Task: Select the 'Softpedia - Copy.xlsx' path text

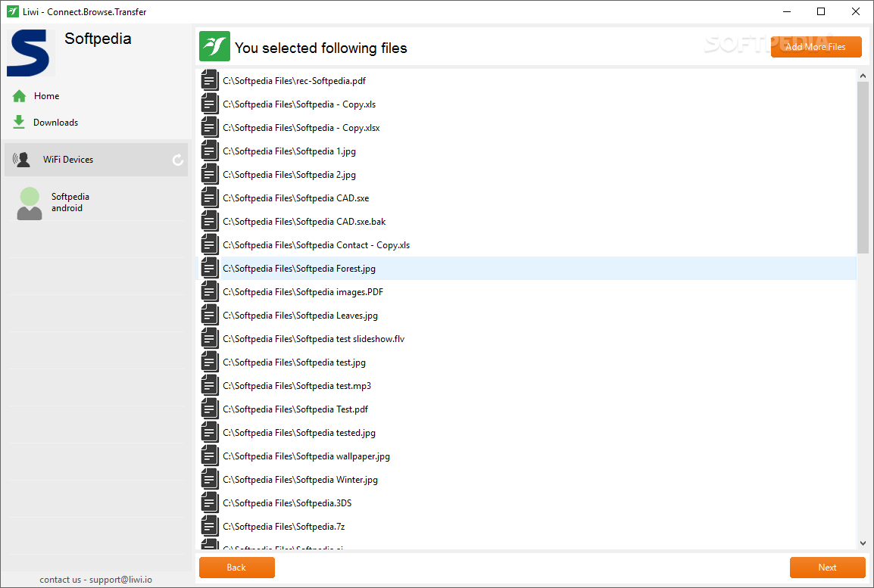Action: click(301, 127)
